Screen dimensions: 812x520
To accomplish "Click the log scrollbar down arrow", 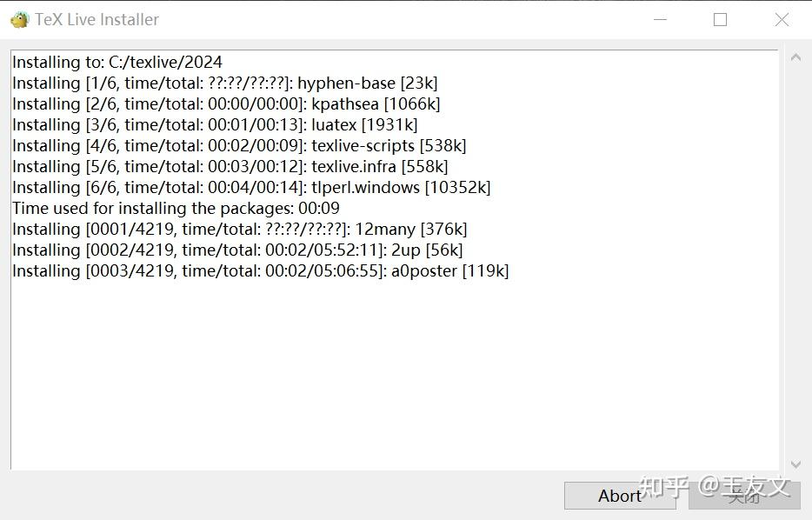I will (x=795, y=464).
